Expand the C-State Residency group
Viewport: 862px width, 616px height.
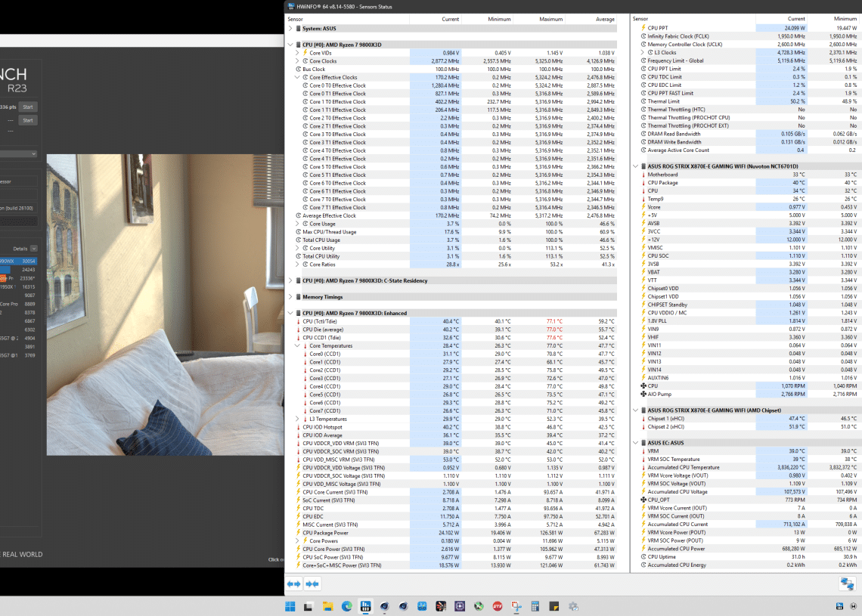pos(290,280)
